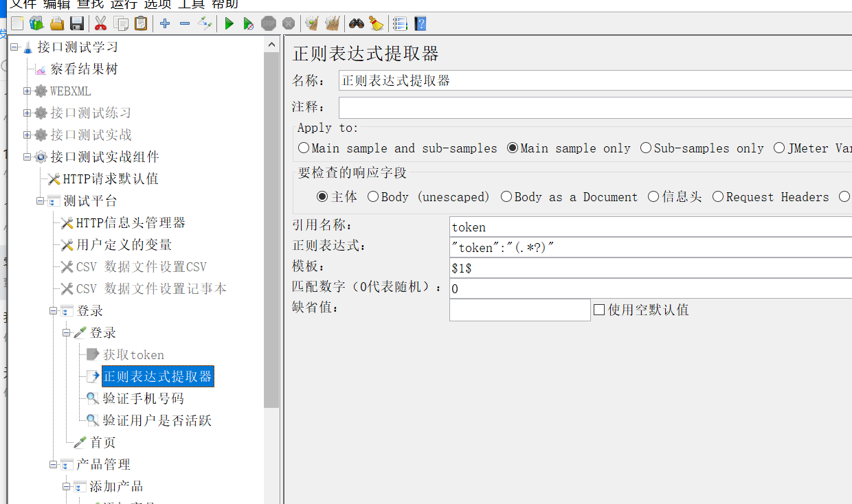Open the 编辑 menu
The width and height of the screenshot is (852, 504).
click(56, 4)
